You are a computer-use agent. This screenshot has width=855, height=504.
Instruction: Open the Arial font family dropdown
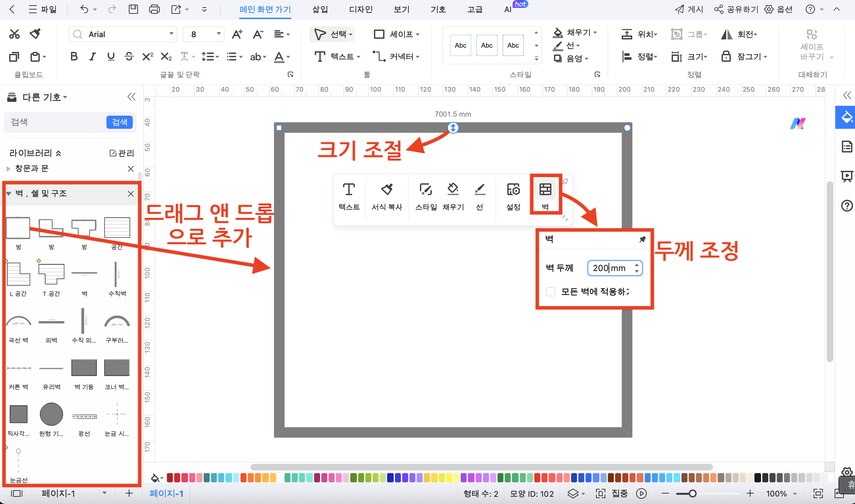point(171,34)
